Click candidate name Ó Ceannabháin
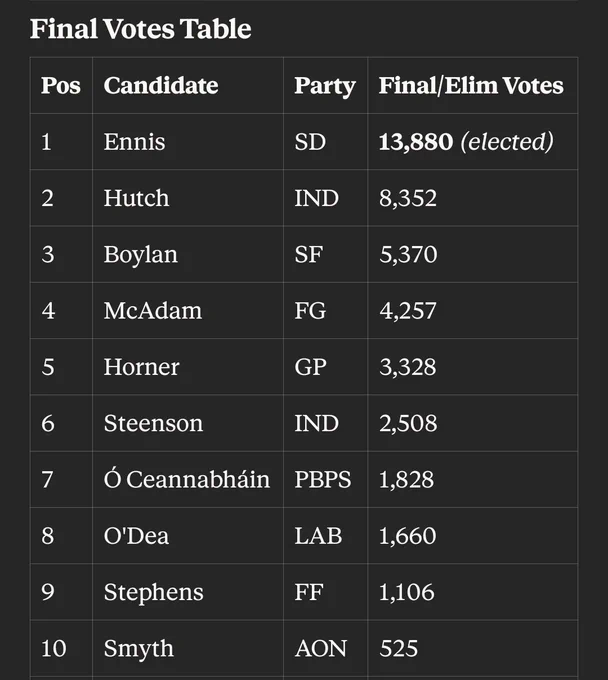The height and width of the screenshot is (680, 608). tap(186, 479)
